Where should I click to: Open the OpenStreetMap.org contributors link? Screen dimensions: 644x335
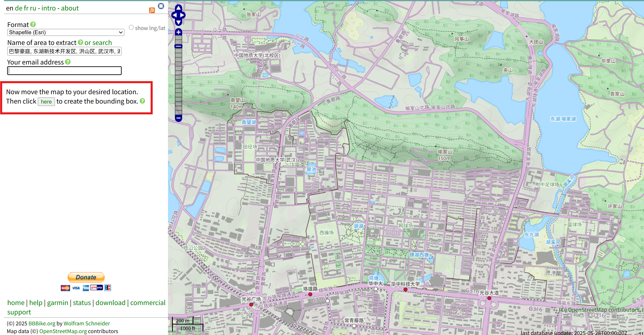tap(63, 331)
